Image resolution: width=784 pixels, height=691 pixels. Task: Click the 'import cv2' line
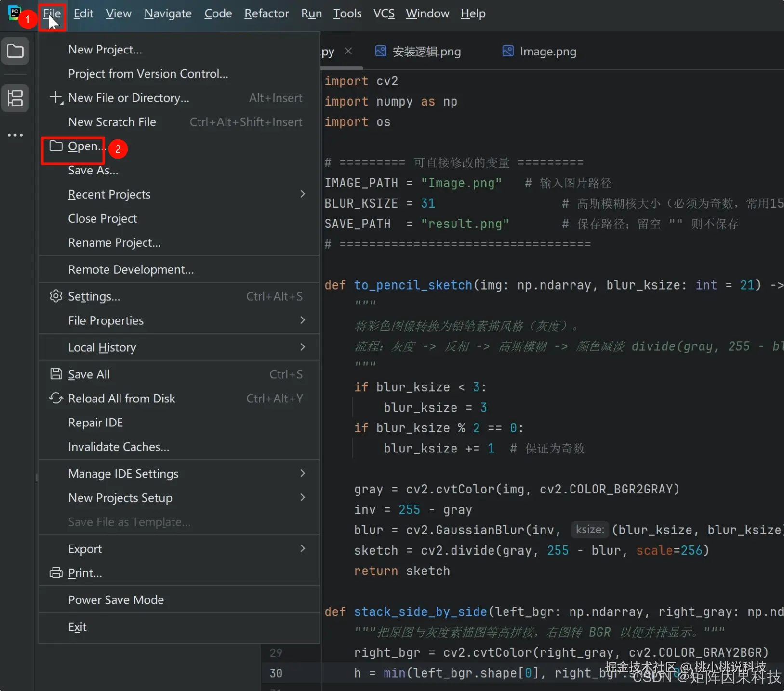pyautogui.click(x=361, y=81)
